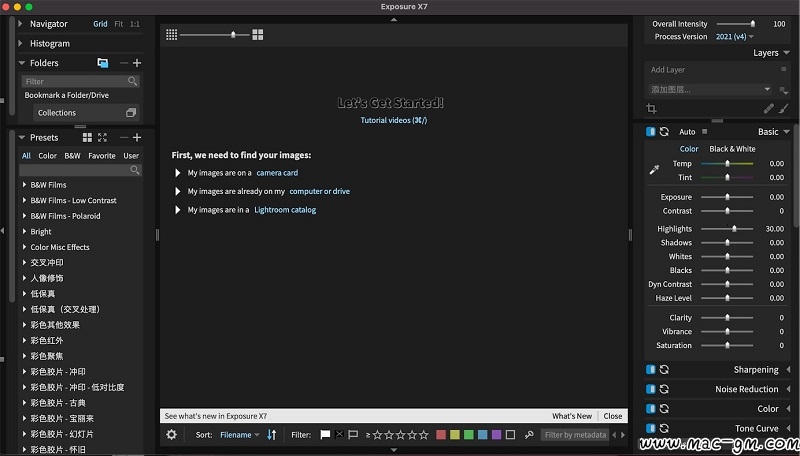Image resolution: width=800 pixels, height=456 pixels.
Task: Open the Sort Filename dropdown
Action: click(x=240, y=435)
